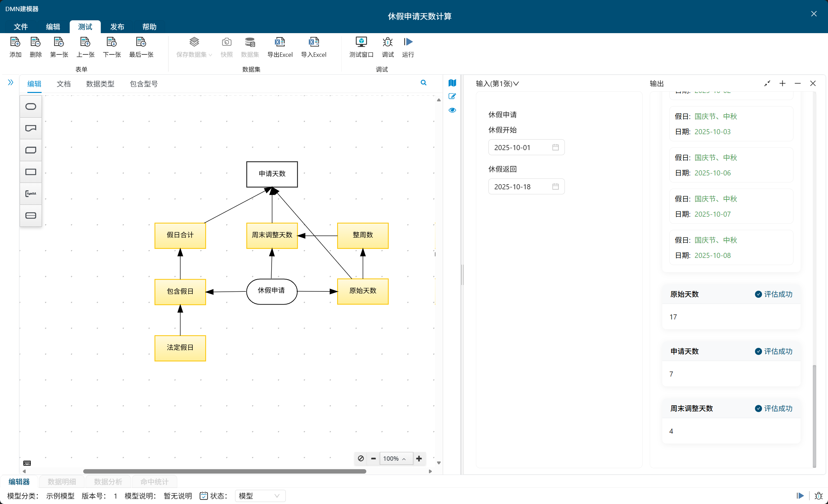Image resolution: width=828 pixels, height=504 pixels.
Task: Toggle the eye view mode icon
Action: [452, 110]
